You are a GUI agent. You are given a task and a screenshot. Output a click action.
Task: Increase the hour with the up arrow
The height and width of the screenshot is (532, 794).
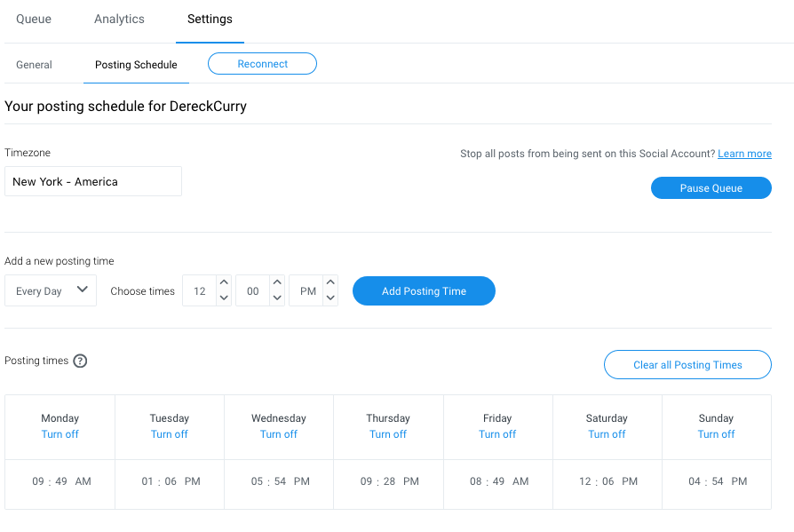point(224,282)
